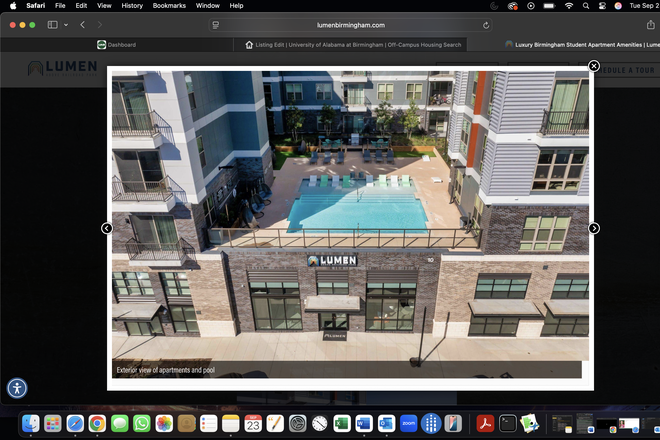Screen dimensions: 660x440
Task: Launch Microsoft Excel from the Dock
Action: (342, 424)
